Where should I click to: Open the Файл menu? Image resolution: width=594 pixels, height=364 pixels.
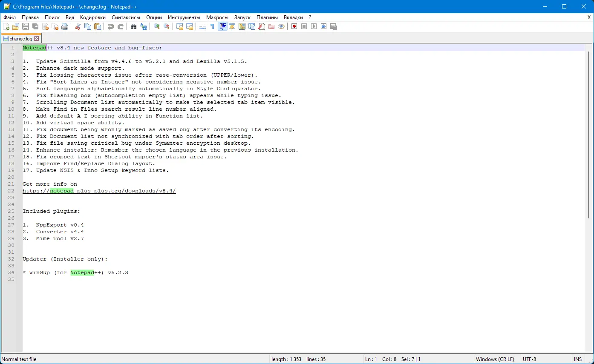[9, 17]
